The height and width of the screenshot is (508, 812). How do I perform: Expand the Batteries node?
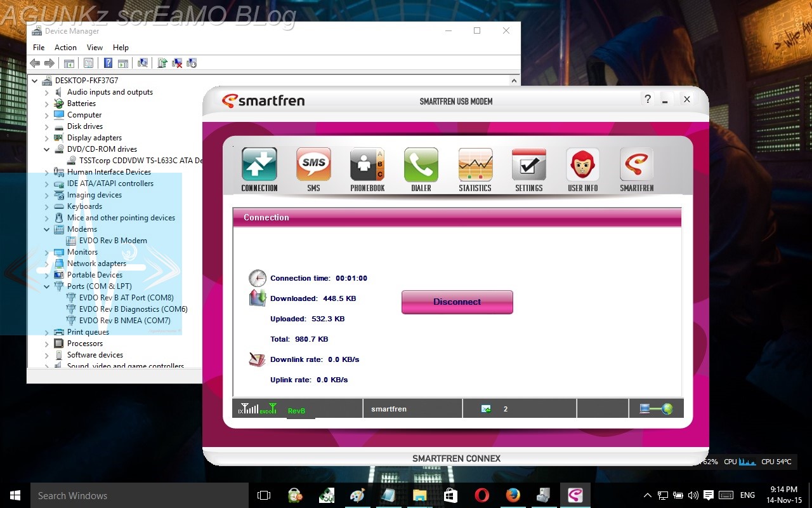(x=46, y=104)
